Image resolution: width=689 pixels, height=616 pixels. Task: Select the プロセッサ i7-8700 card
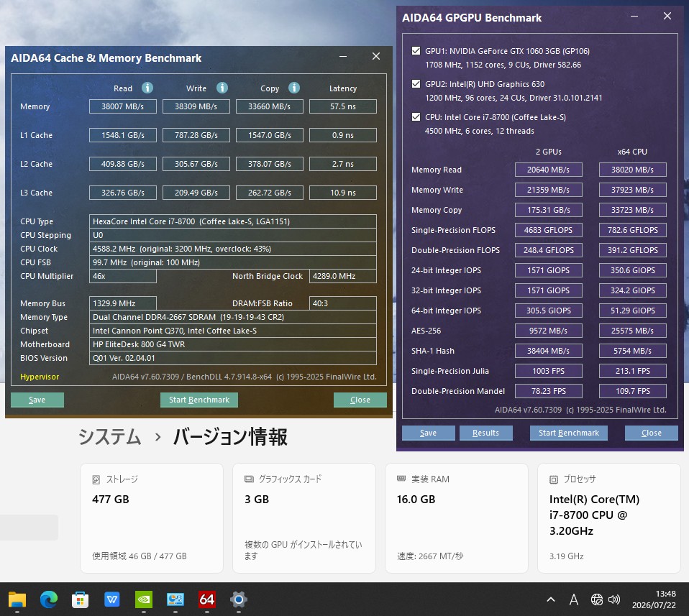[x=609, y=518]
